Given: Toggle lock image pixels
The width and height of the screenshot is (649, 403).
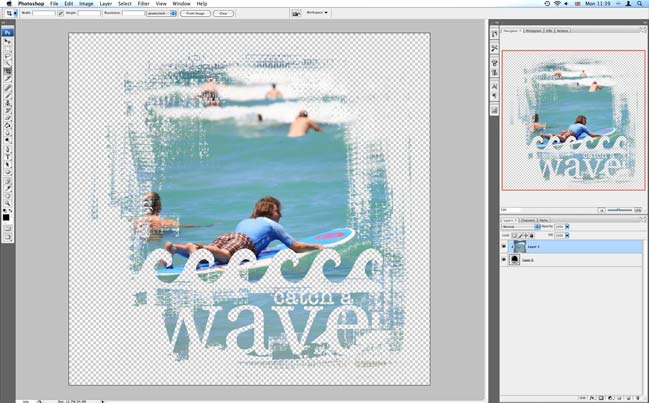Looking at the screenshot, I should (520, 235).
